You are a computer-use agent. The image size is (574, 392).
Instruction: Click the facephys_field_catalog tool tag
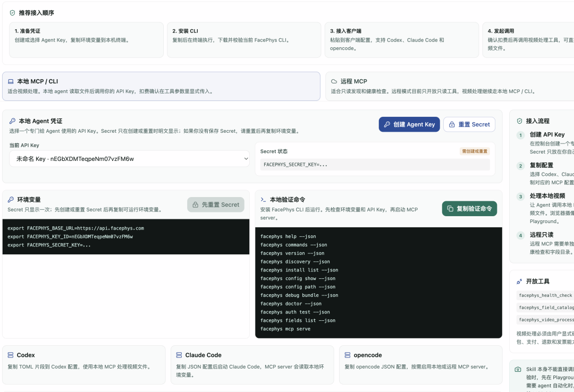[545, 308]
